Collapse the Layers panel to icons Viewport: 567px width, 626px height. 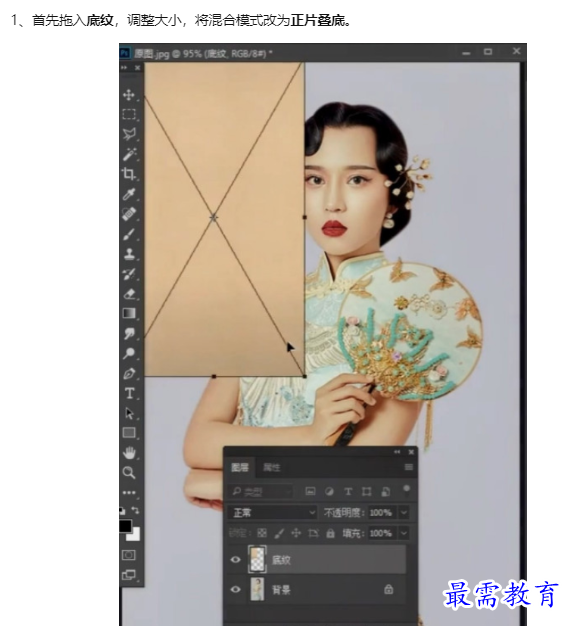[x=397, y=452]
